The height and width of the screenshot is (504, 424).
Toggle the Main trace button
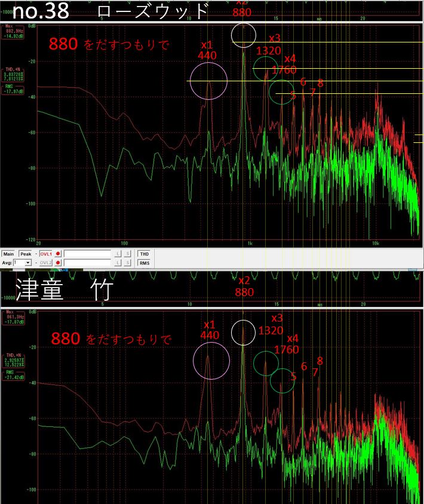click(x=8, y=253)
